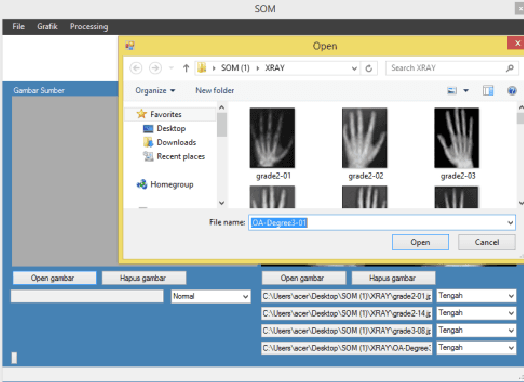Open Tengah dropdown beside OA-Degree path
The height and width of the screenshot is (382, 524).
476,348
